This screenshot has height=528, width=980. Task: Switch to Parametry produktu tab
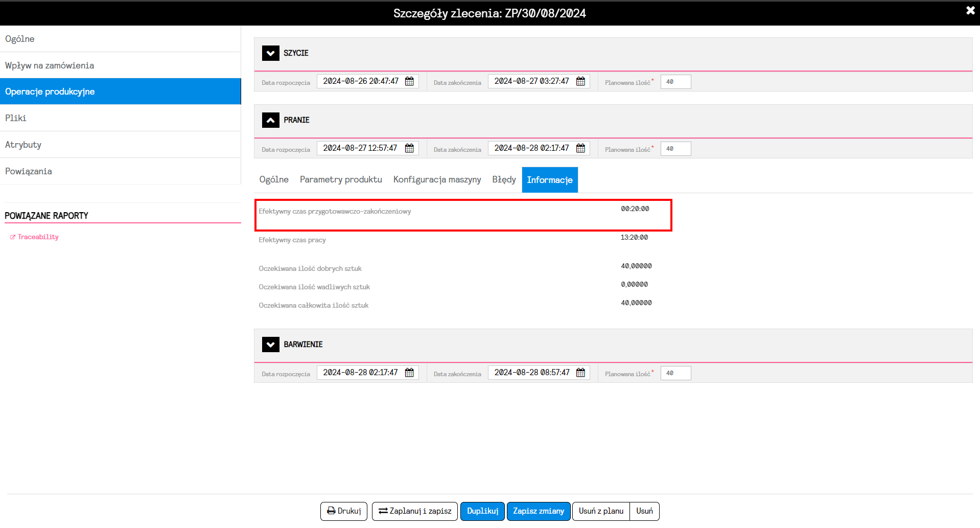click(341, 179)
